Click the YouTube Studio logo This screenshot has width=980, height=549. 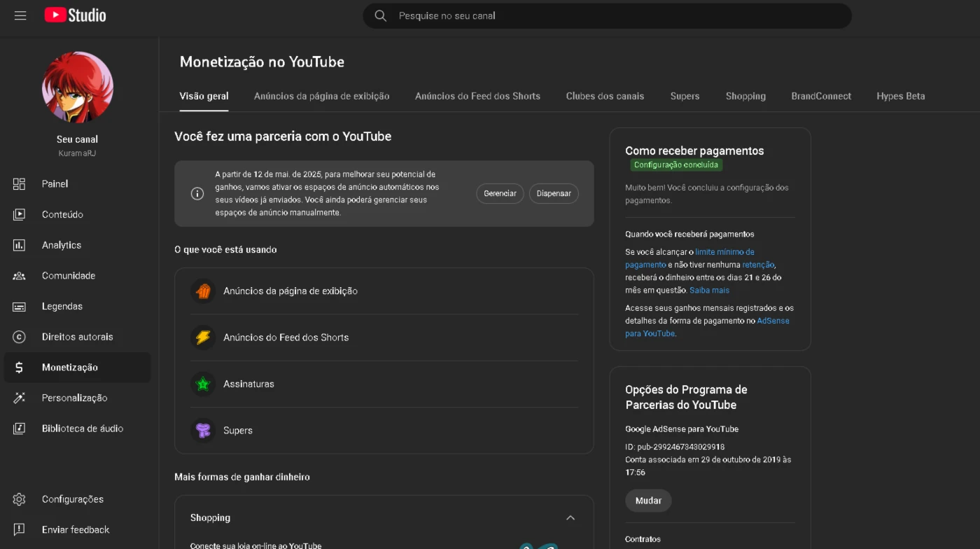click(x=76, y=15)
